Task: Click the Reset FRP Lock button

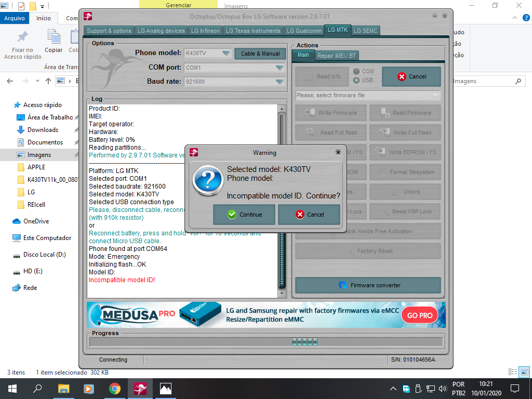Action: 405,211
